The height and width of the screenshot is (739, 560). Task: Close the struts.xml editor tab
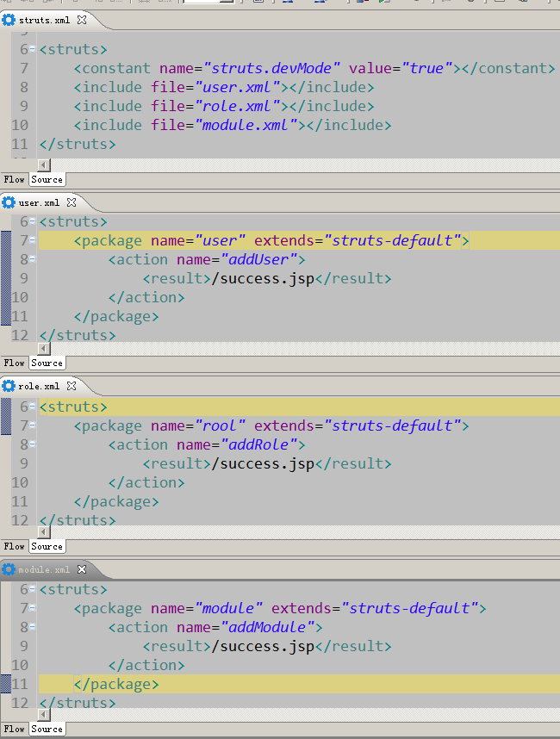(82, 20)
